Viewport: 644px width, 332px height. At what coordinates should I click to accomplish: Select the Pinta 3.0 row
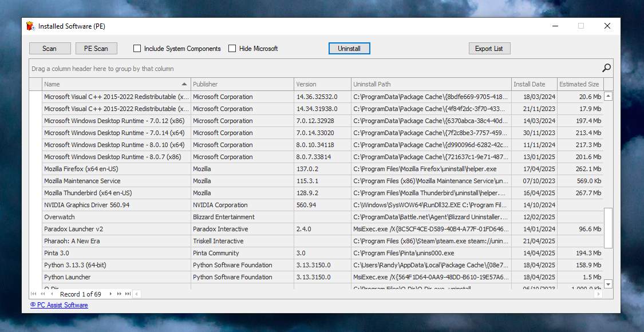tap(323, 253)
